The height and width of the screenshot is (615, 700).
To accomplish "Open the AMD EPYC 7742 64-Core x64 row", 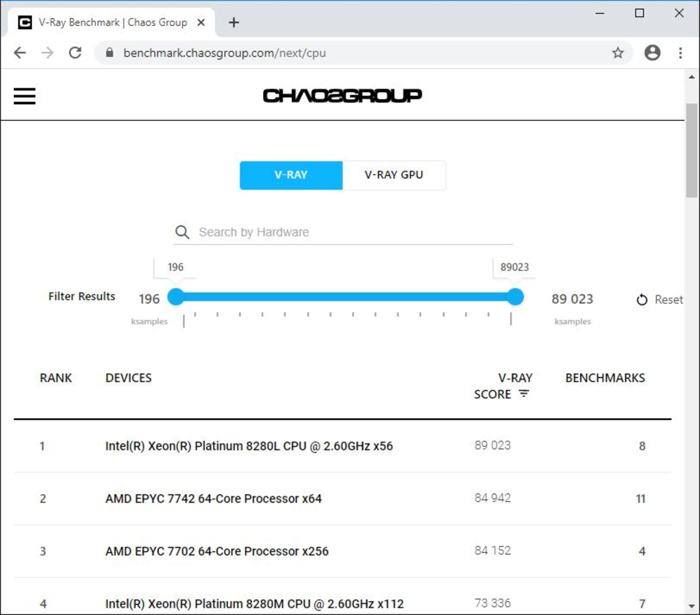I will (343, 498).
